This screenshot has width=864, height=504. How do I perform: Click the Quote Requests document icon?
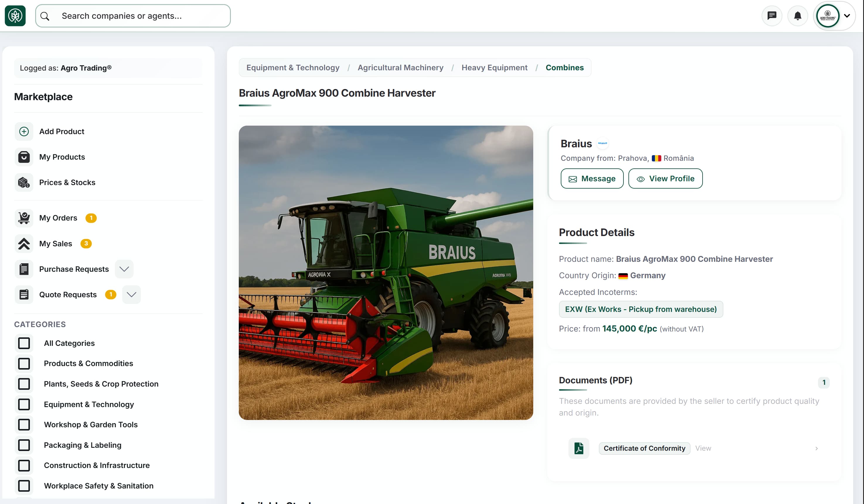point(24,295)
